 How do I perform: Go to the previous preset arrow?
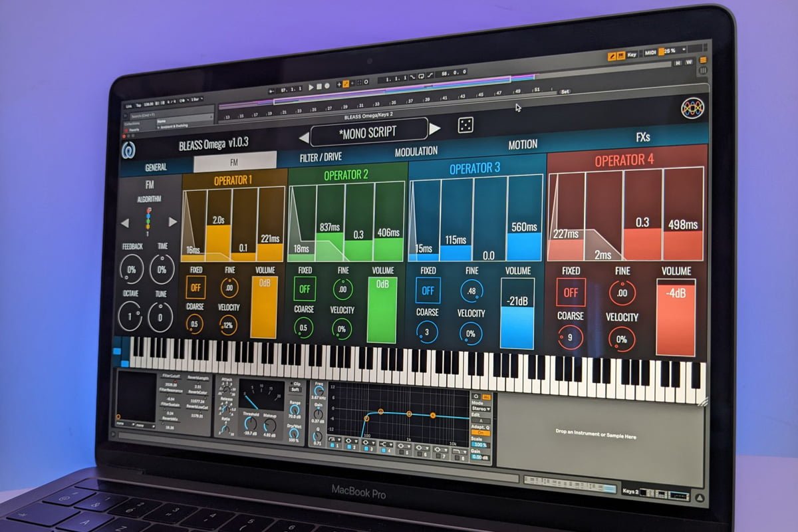[x=303, y=138]
